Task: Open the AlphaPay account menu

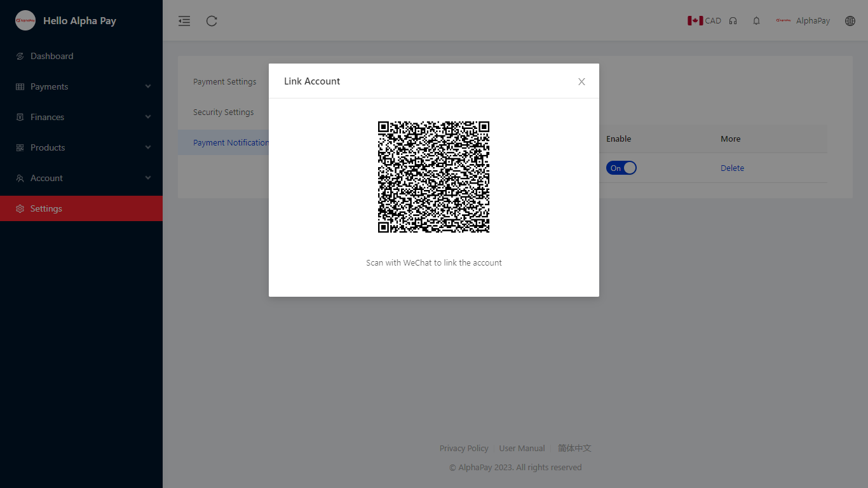Action: coord(803,21)
